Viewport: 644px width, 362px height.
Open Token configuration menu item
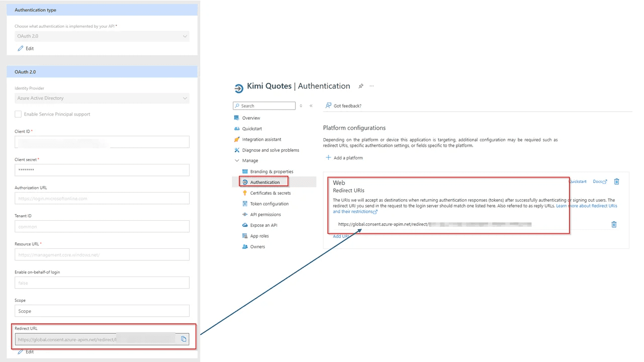(x=269, y=204)
